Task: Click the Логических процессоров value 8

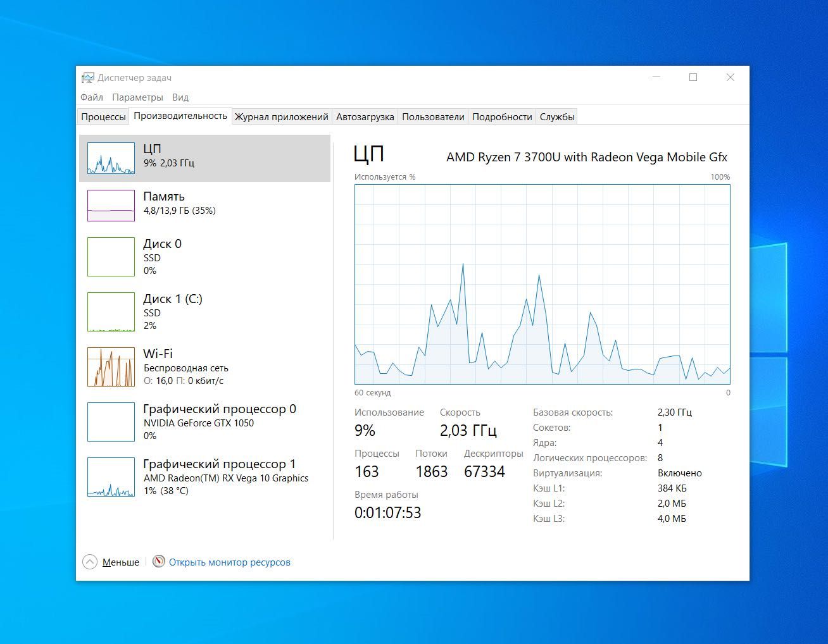Action: tap(660, 457)
